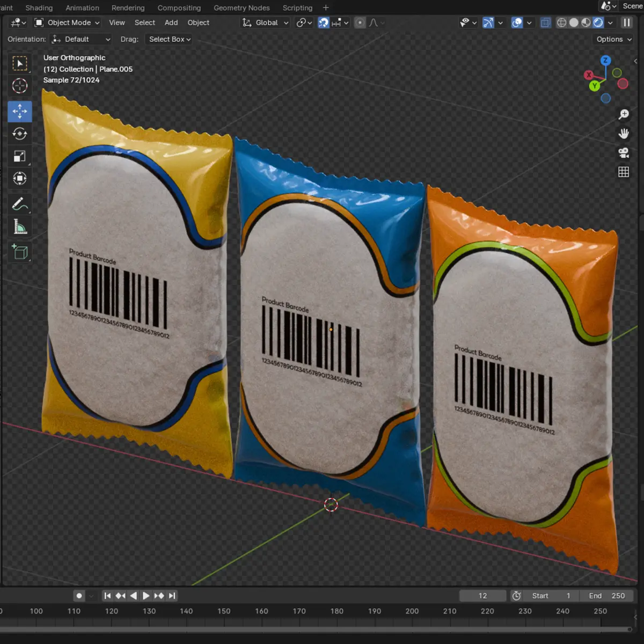Switch to the Rendering workspace tab

(128, 8)
